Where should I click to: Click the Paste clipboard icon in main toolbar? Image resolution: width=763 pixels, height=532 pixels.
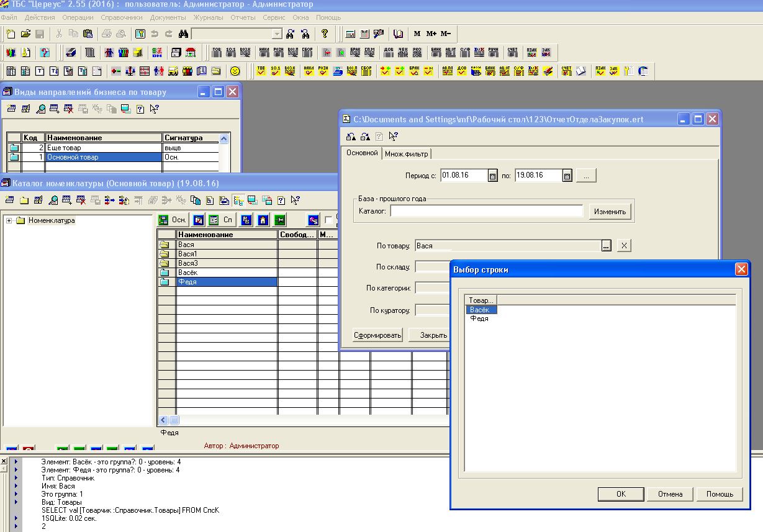(88, 34)
